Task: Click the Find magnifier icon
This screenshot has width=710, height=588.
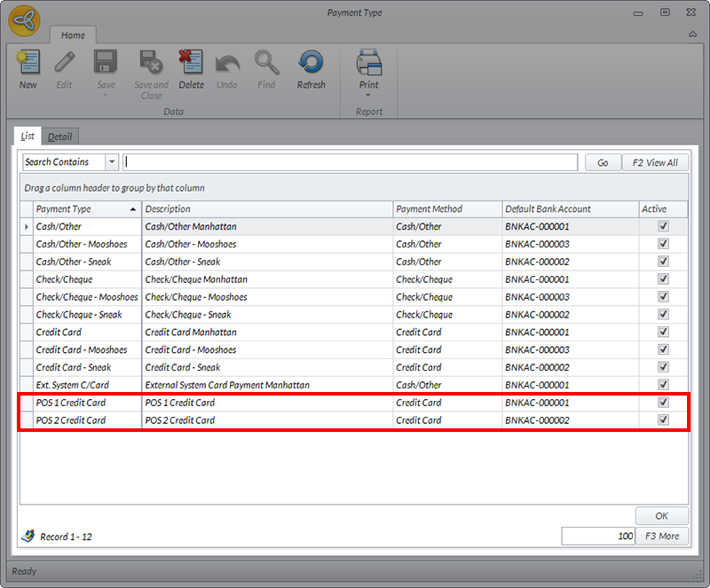Action: [x=266, y=63]
